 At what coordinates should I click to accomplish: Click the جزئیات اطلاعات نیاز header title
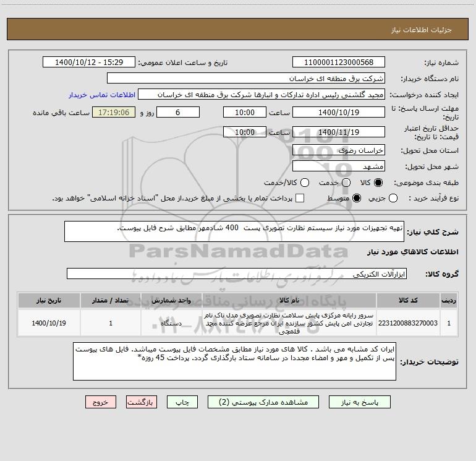[x=421, y=30]
